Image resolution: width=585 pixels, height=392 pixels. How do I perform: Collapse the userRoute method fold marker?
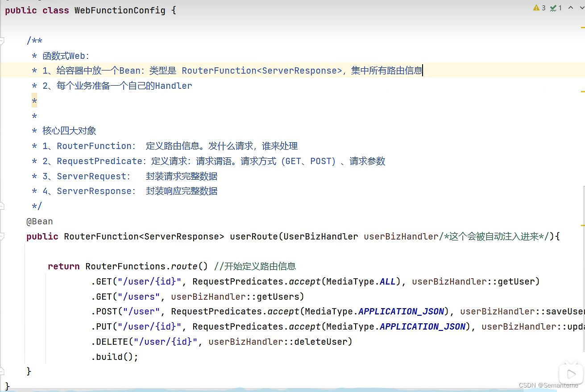2,236
